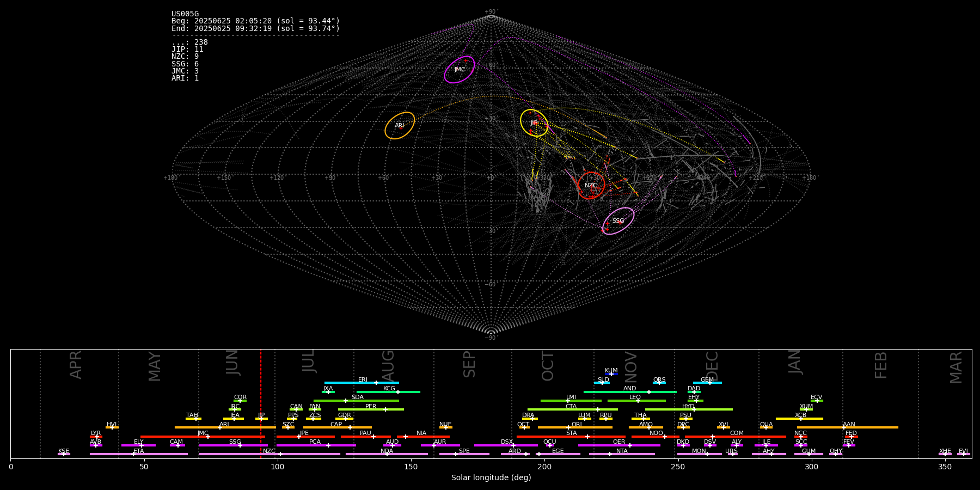980x490 pixels.
Task: Click the station title 'US005G'
Action: pos(185,14)
